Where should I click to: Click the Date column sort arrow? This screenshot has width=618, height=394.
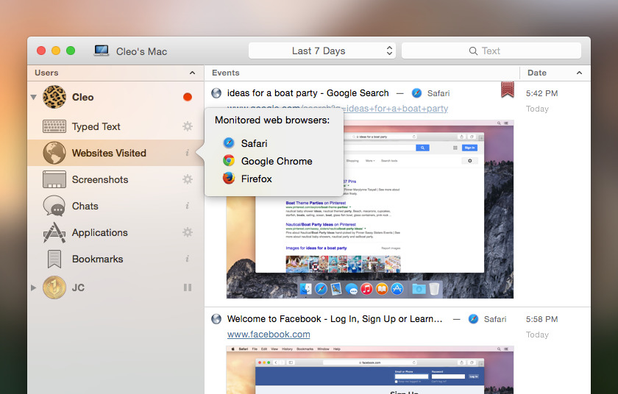click(579, 73)
